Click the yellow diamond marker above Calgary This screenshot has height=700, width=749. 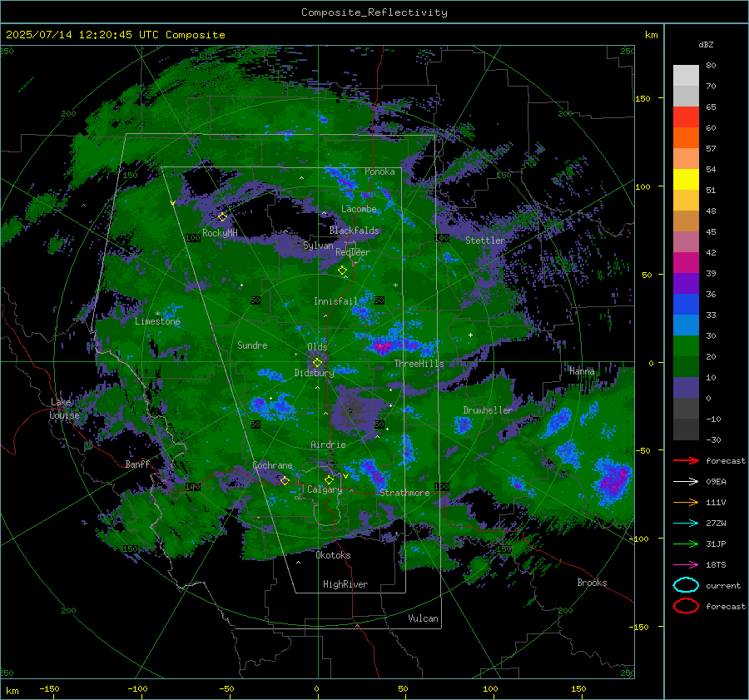coord(329,479)
